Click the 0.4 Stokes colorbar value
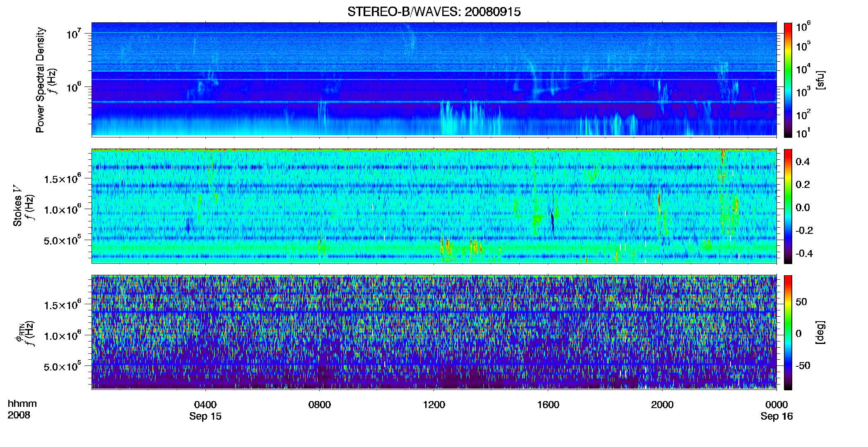The image size is (868, 447). pos(803,162)
